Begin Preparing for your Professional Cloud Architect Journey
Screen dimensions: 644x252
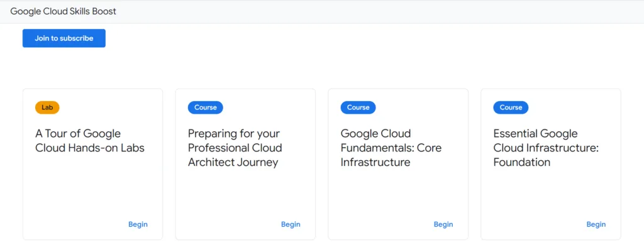tap(291, 224)
